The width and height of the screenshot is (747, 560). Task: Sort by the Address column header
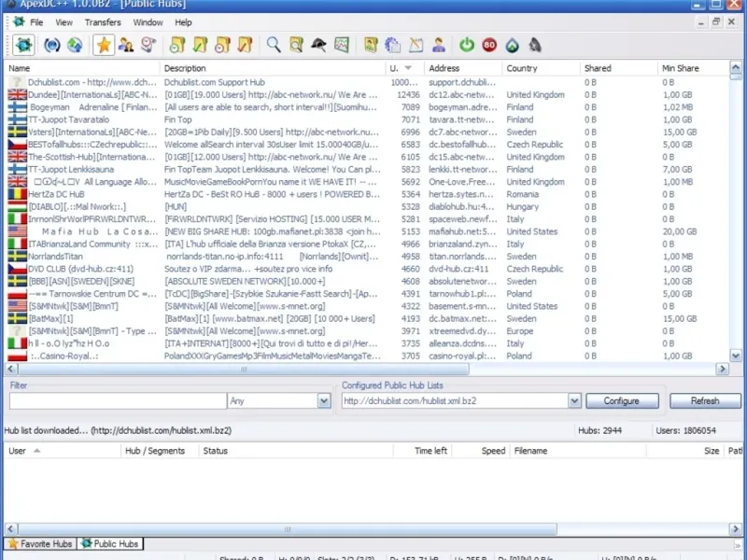[462, 68]
